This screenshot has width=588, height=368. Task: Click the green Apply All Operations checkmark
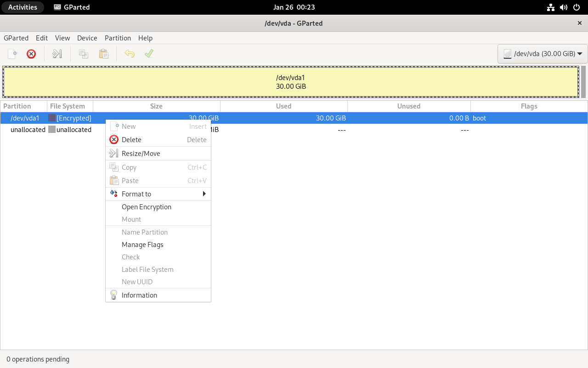click(x=149, y=54)
